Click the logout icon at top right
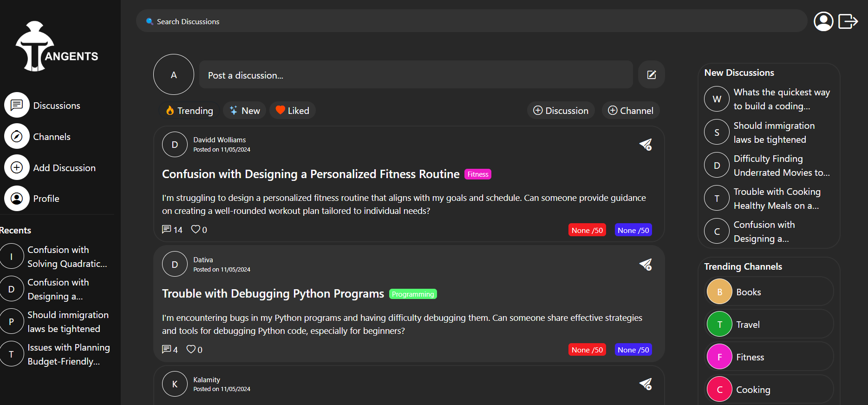Image resolution: width=868 pixels, height=405 pixels. pyautogui.click(x=848, y=21)
